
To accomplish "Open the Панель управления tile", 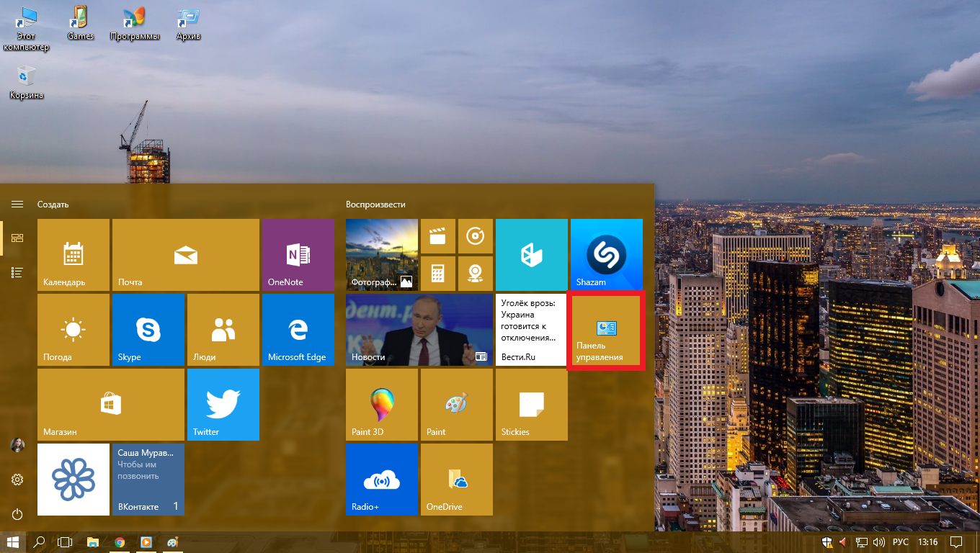I will click(605, 331).
